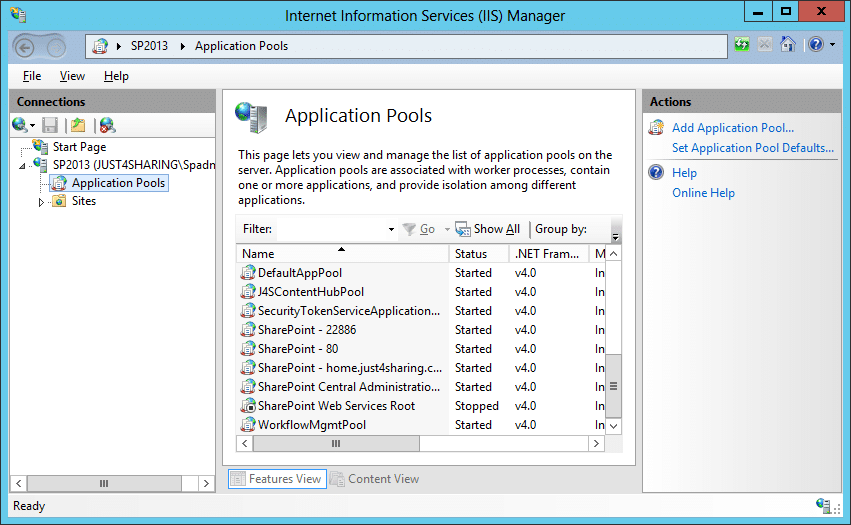This screenshot has width=851, height=525.
Task: Click the pool list horizontal scroll left arrow
Action: [x=245, y=444]
